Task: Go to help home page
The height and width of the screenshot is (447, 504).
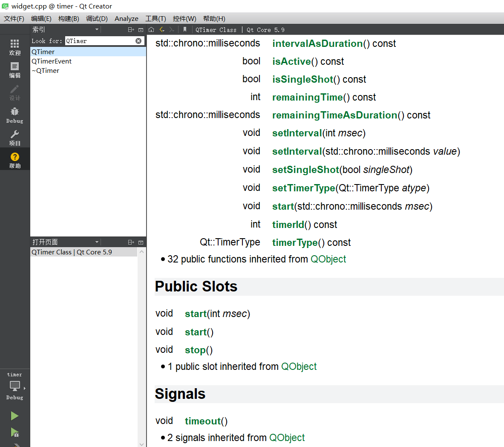Action: (x=151, y=29)
